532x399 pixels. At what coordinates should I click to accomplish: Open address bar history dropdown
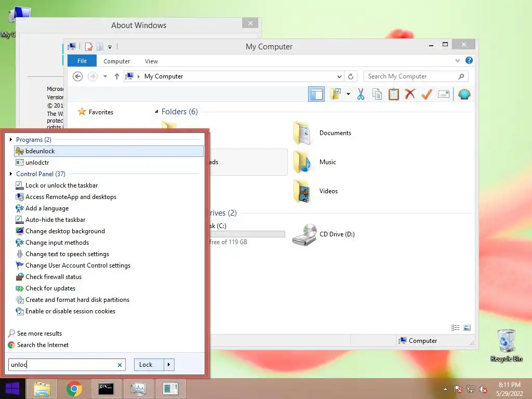339,77
